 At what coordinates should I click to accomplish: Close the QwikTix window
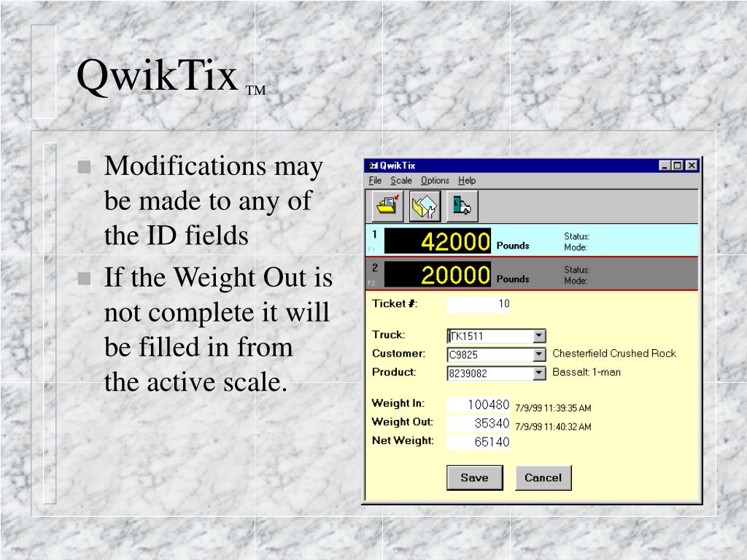(x=692, y=166)
